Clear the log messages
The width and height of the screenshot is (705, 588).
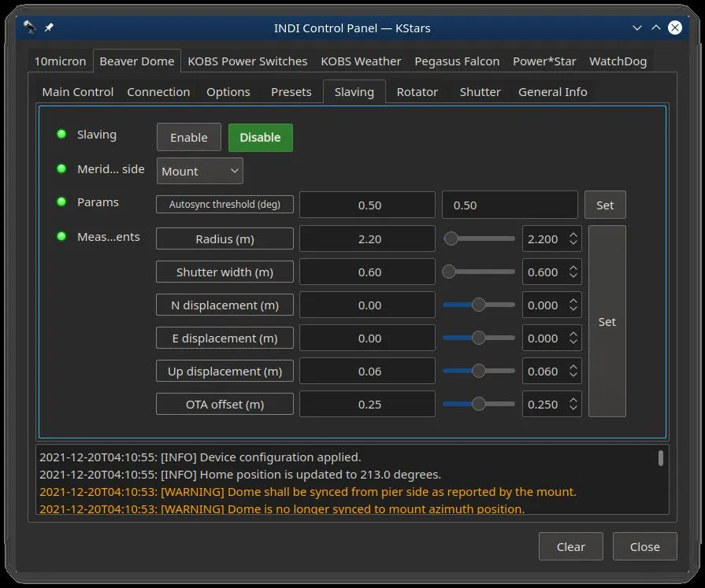[570, 546]
